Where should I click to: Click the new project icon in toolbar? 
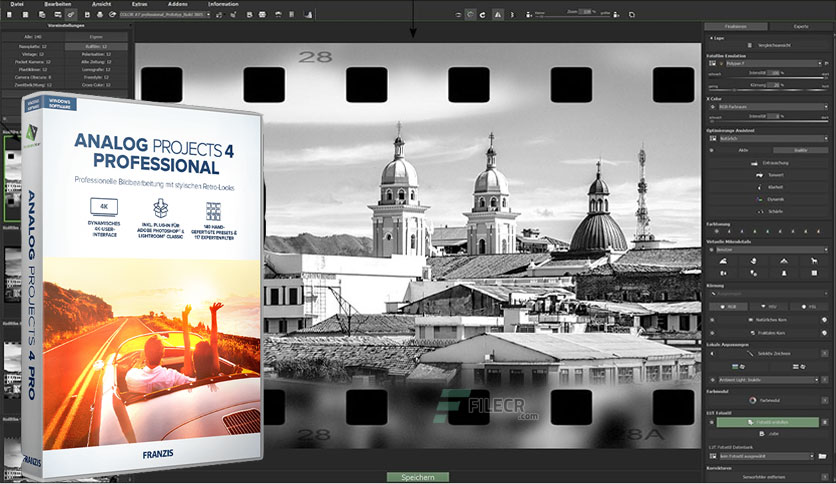click(9, 14)
